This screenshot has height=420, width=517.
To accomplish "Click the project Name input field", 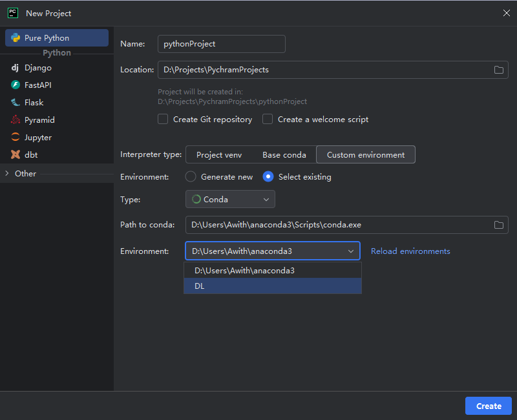I will click(222, 44).
